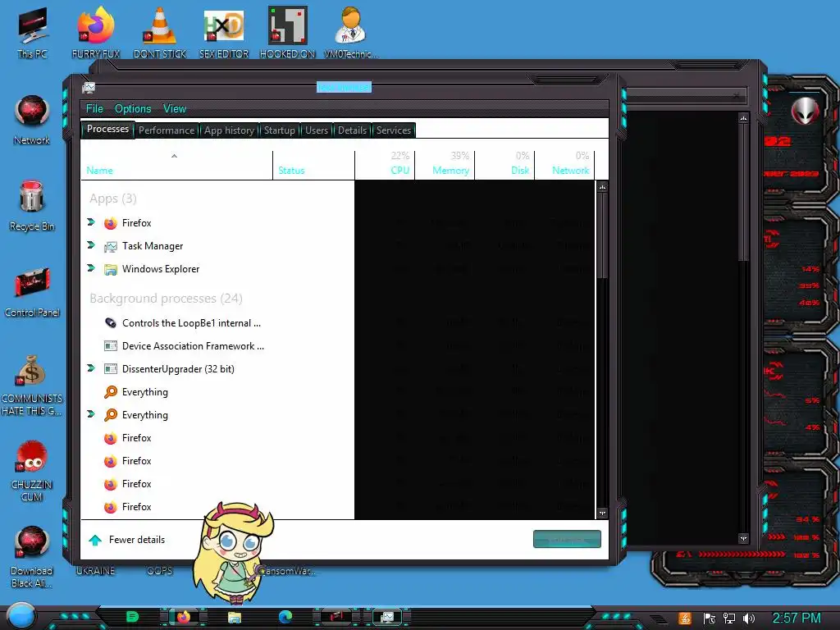
Task: Open the volume speaker tray icon
Action: 748,619
